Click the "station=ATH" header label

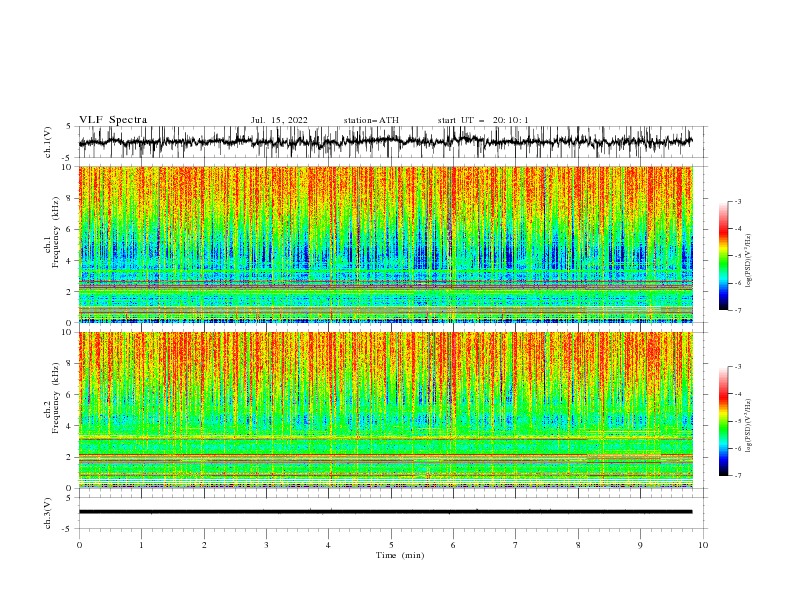(371, 120)
